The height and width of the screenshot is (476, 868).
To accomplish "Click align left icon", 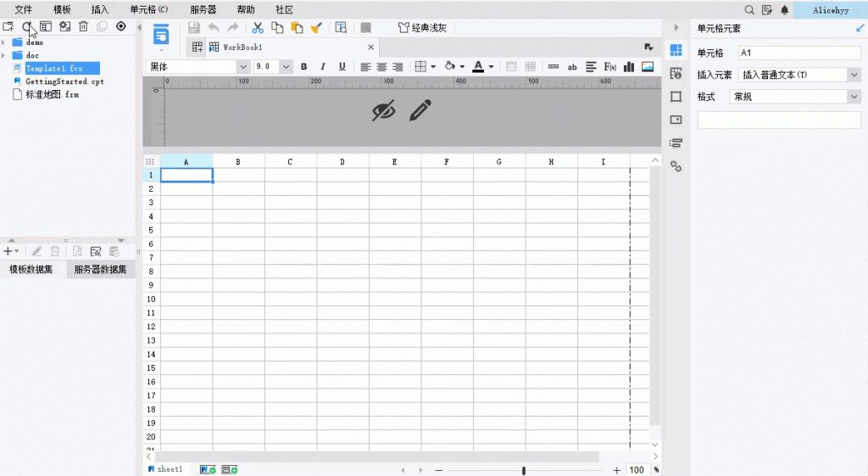I will (x=365, y=67).
